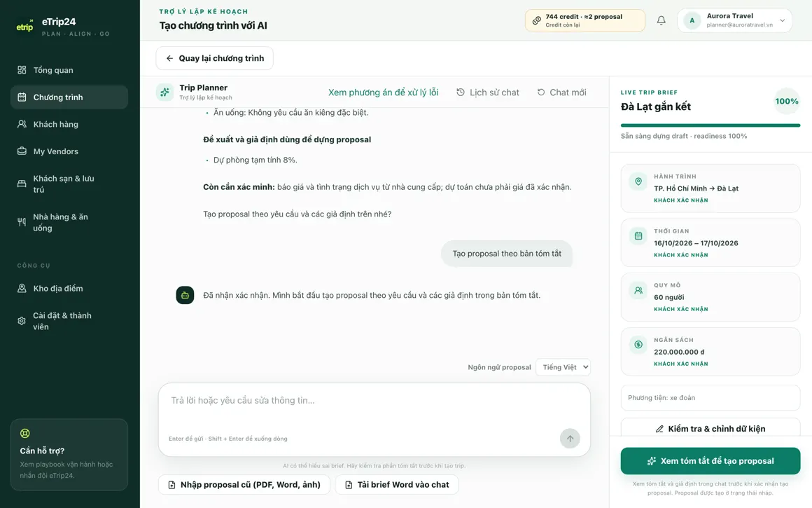812x508 pixels.
Task: Open notifications bell
Action: pos(661,20)
